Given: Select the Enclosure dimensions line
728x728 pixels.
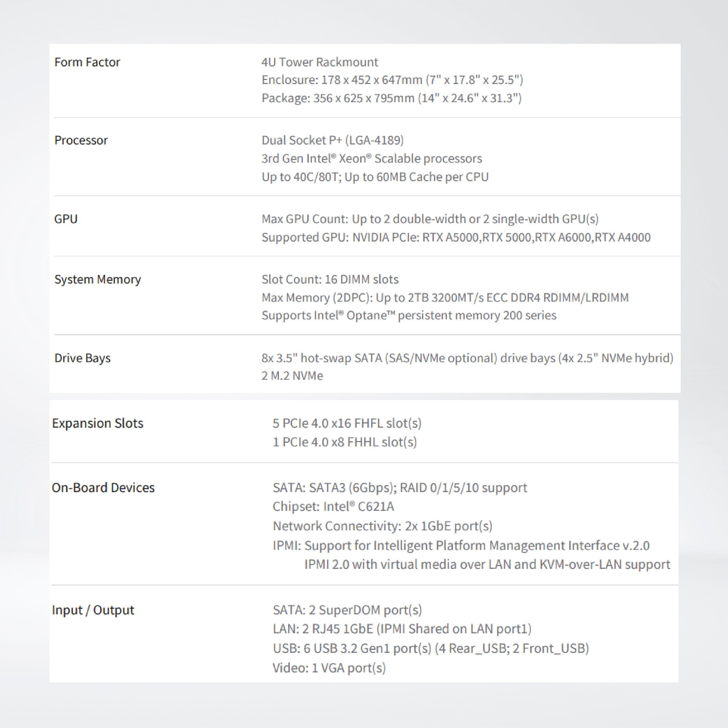Looking at the screenshot, I should point(392,80).
